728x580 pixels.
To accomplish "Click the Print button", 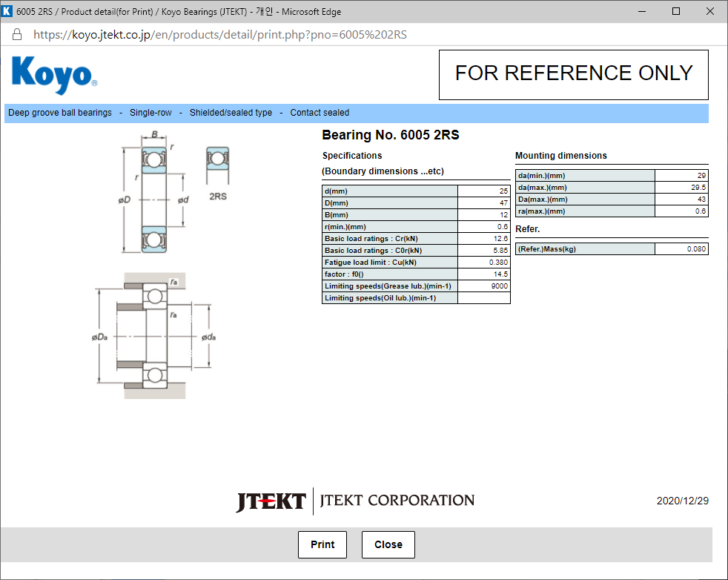I will 322,544.
